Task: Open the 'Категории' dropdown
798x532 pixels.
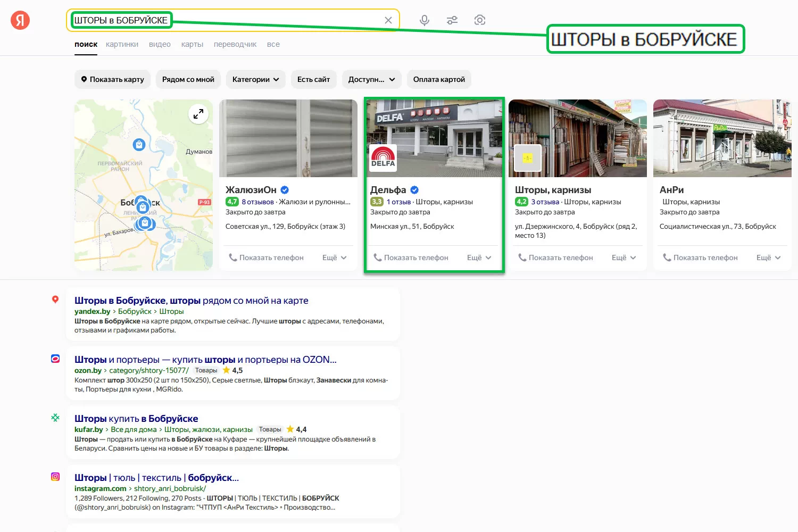Action: [255, 79]
